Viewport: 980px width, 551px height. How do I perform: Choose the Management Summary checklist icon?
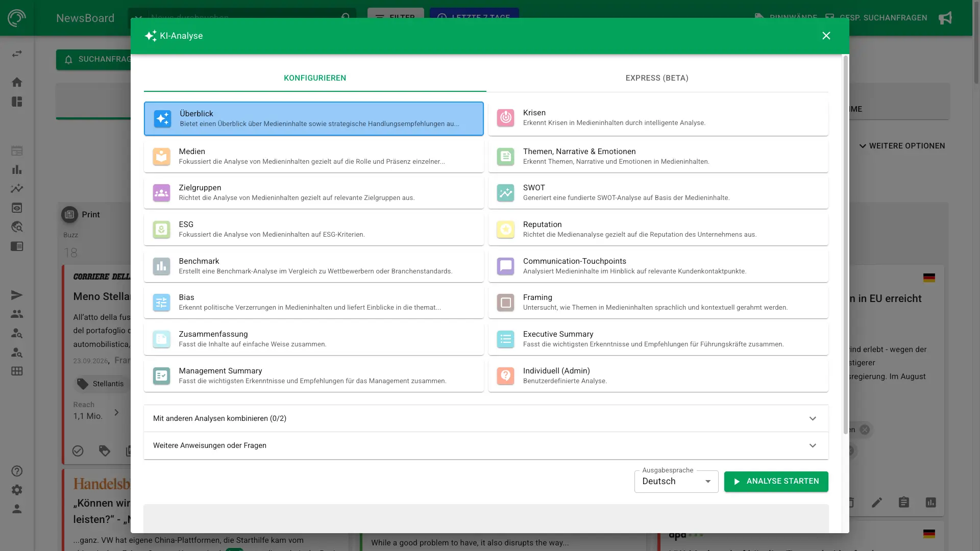click(x=161, y=376)
